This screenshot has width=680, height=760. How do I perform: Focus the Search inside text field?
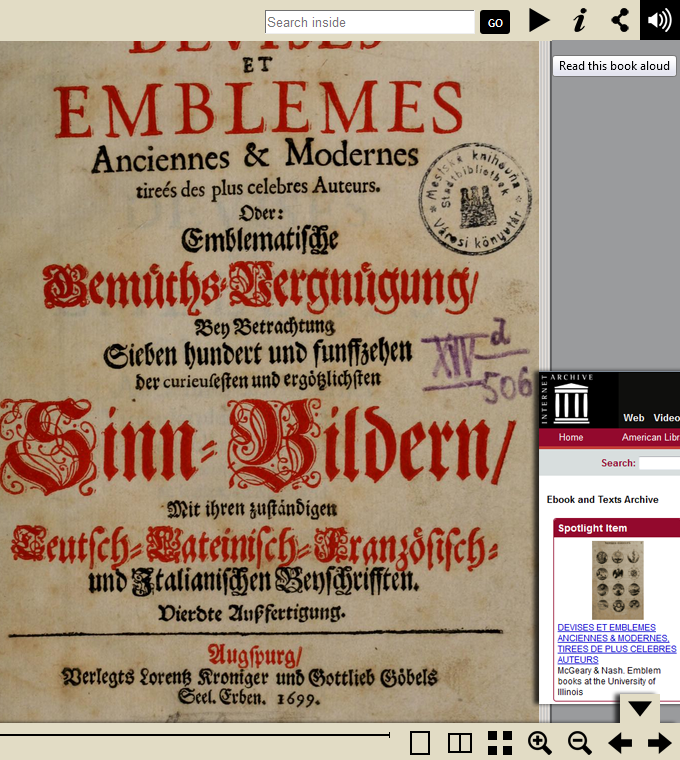coord(369,22)
